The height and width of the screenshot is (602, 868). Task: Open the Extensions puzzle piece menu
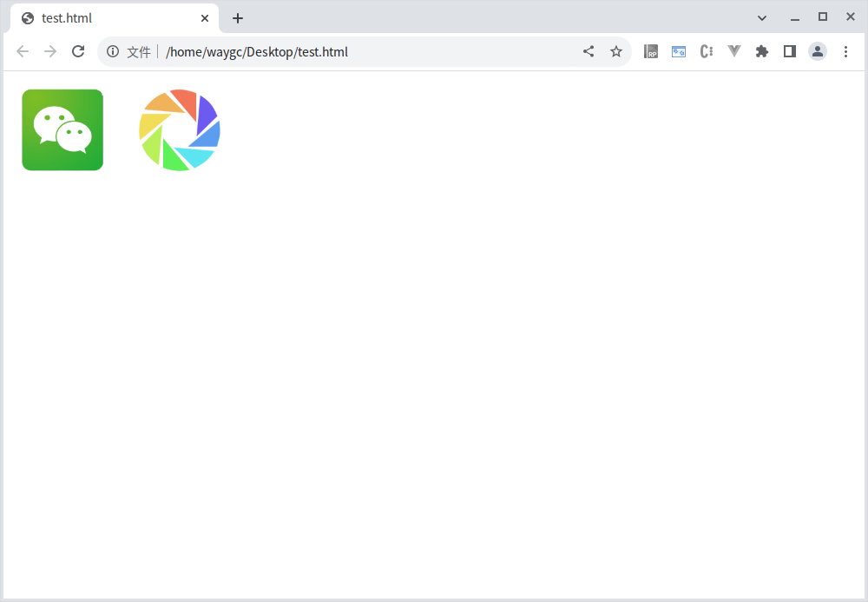tap(762, 51)
